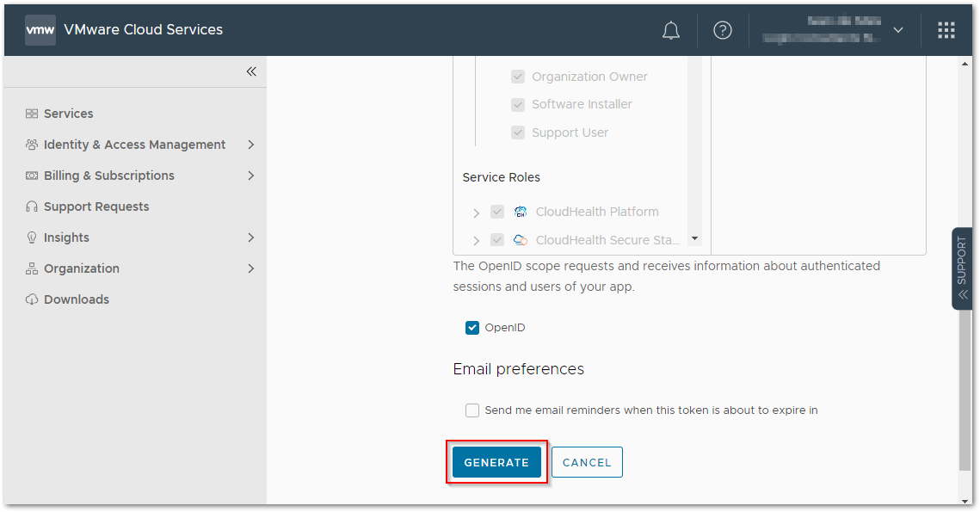Collapse the left navigation sidebar
The width and height of the screenshot is (980, 512).
(x=251, y=71)
